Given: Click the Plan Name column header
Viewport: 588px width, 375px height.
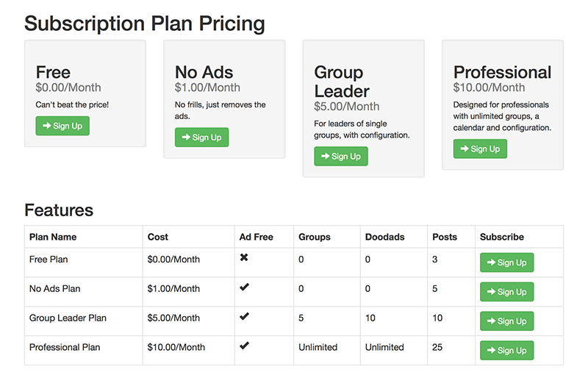Looking at the screenshot, I should click(x=53, y=237).
